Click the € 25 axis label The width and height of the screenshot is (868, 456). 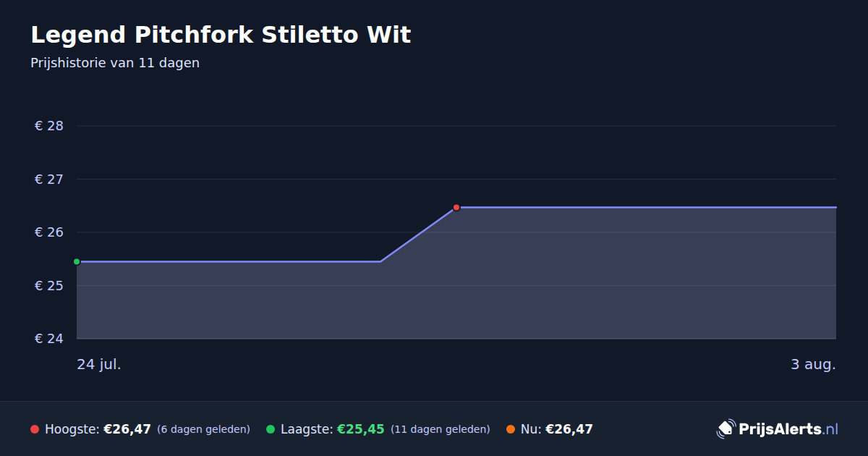[x=49, y=286]
